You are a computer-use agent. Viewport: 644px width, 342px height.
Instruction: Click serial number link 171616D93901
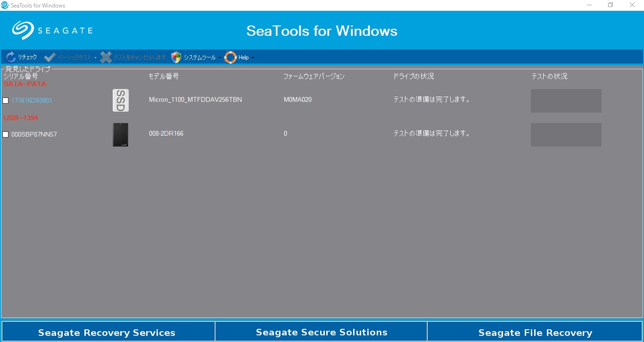32,101
